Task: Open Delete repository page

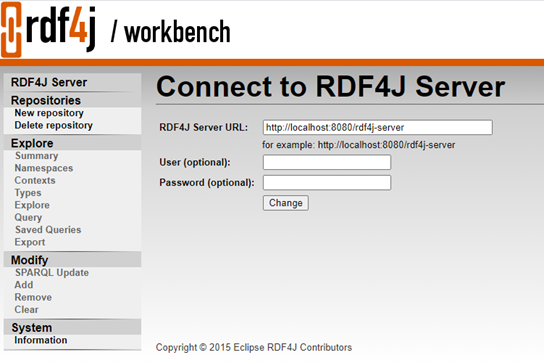Action: coord(53,125)
